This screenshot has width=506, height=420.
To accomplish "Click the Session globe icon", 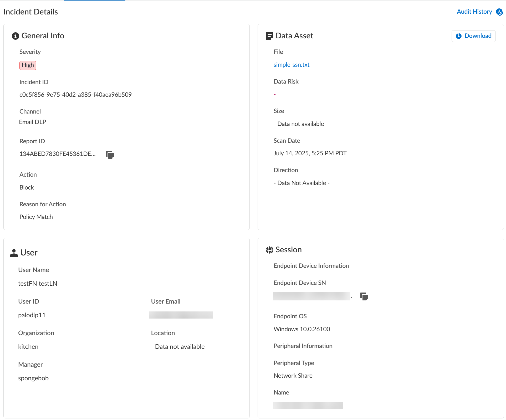I will tap(269, 250).
